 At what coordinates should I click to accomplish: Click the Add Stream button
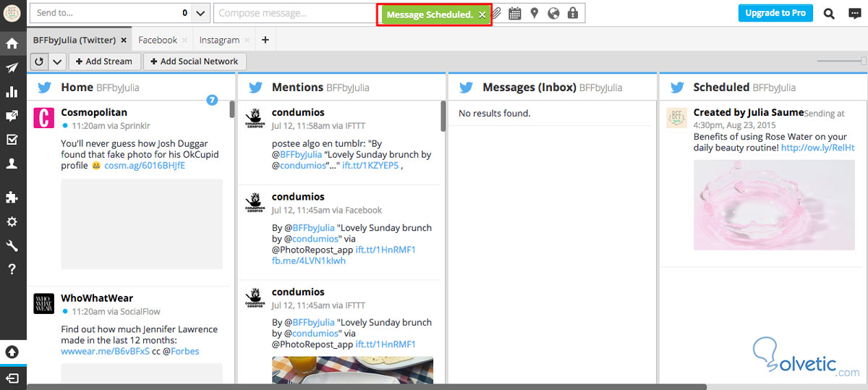(x=104, y=62)
